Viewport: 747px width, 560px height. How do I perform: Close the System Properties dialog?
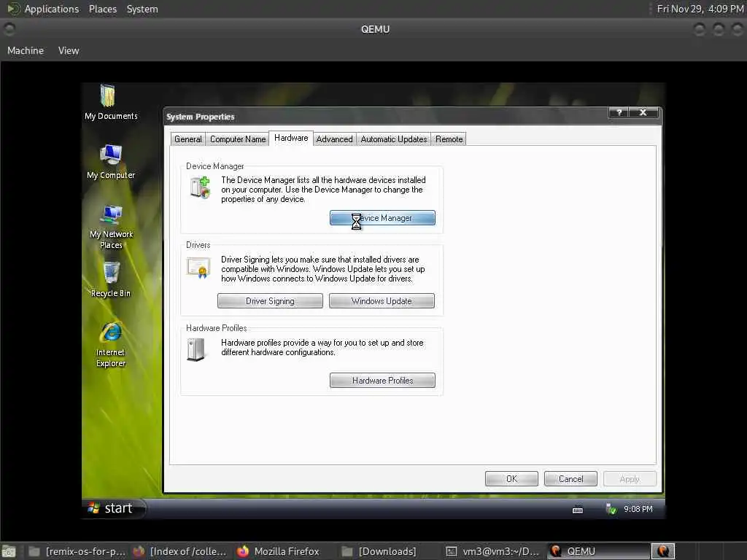coord(643,112)
